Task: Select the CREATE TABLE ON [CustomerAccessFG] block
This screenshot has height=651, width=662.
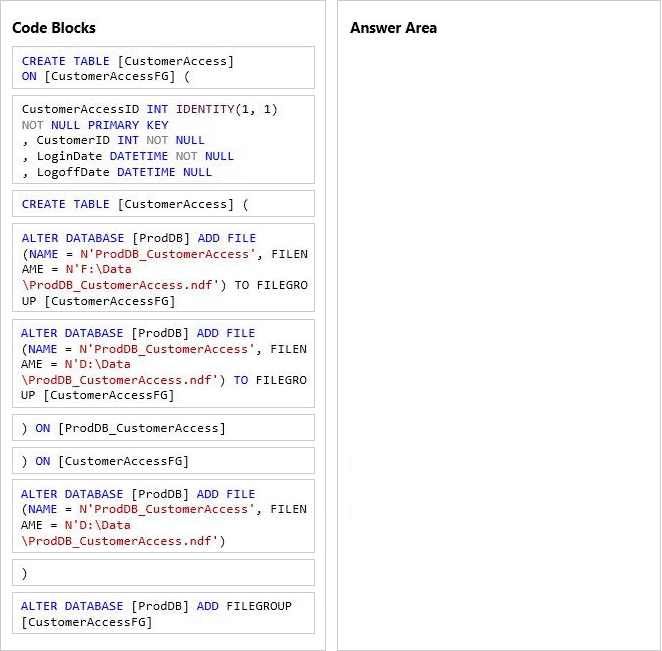Action: tap(163, 68)
